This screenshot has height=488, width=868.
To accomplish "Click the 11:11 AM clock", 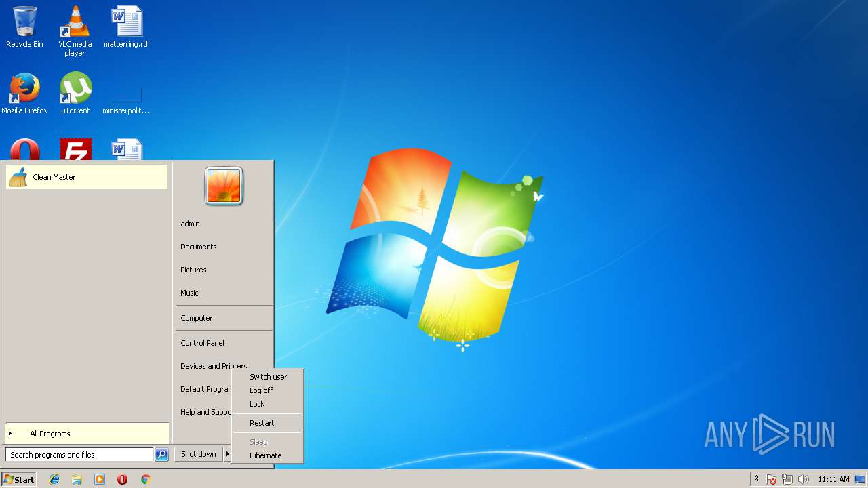I will click(x=833, y=479).
